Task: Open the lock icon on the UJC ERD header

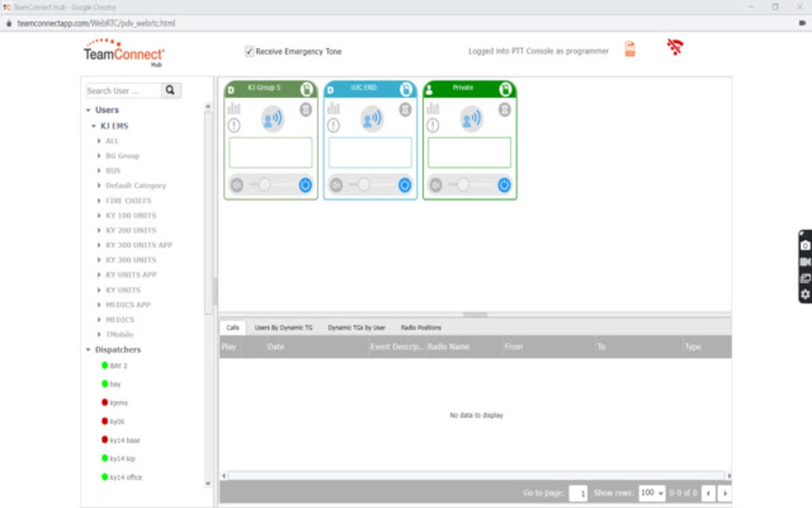Action: coord(404,88)
